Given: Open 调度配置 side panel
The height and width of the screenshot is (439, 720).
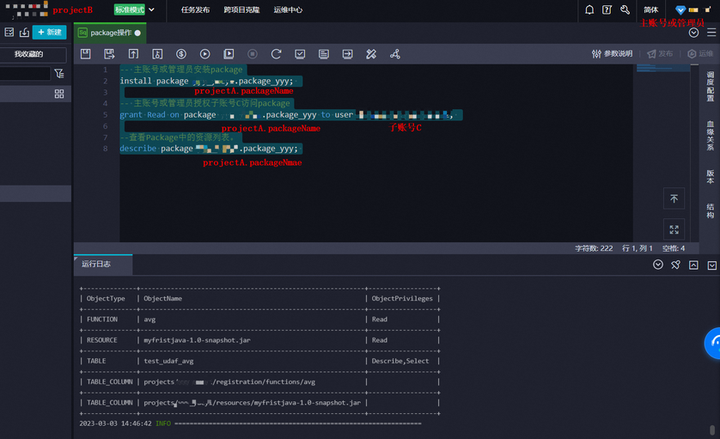Looking at the screenshot, I should (710, 86).
